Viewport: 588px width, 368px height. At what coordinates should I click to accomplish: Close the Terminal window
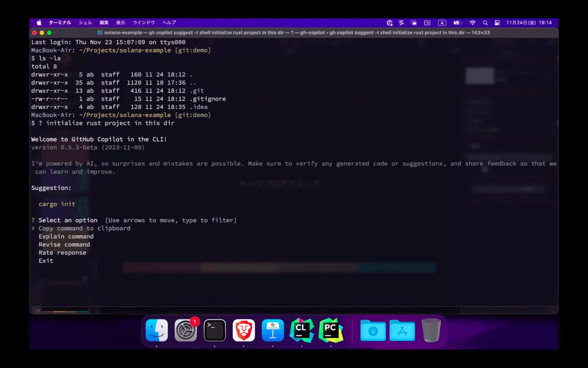pyautogui.click(x=34, y=32)
